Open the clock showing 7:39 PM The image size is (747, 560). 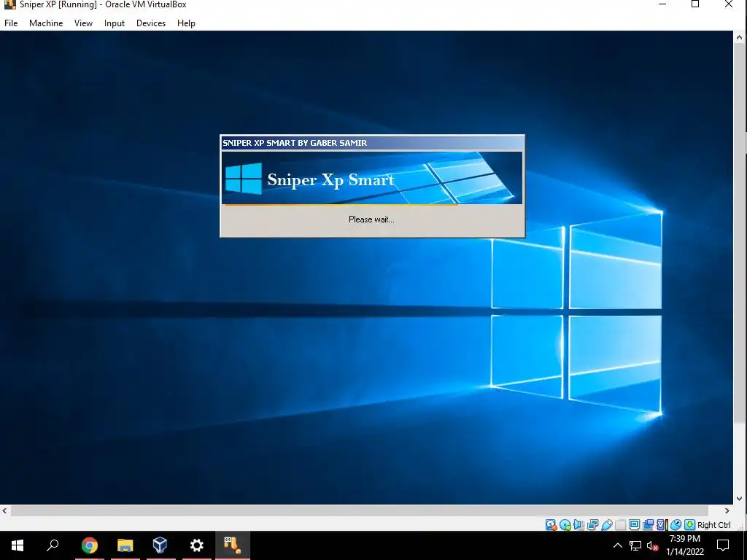(x=684, y=545)
